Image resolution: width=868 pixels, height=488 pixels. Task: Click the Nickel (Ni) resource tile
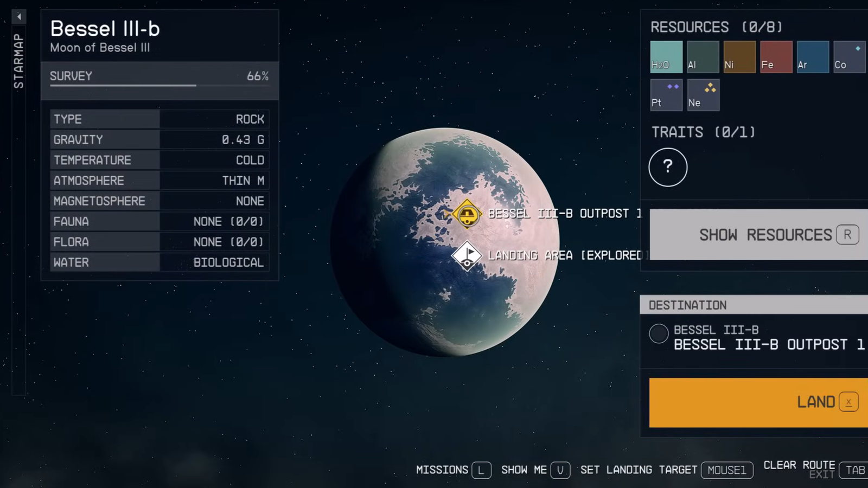[739, 57]
